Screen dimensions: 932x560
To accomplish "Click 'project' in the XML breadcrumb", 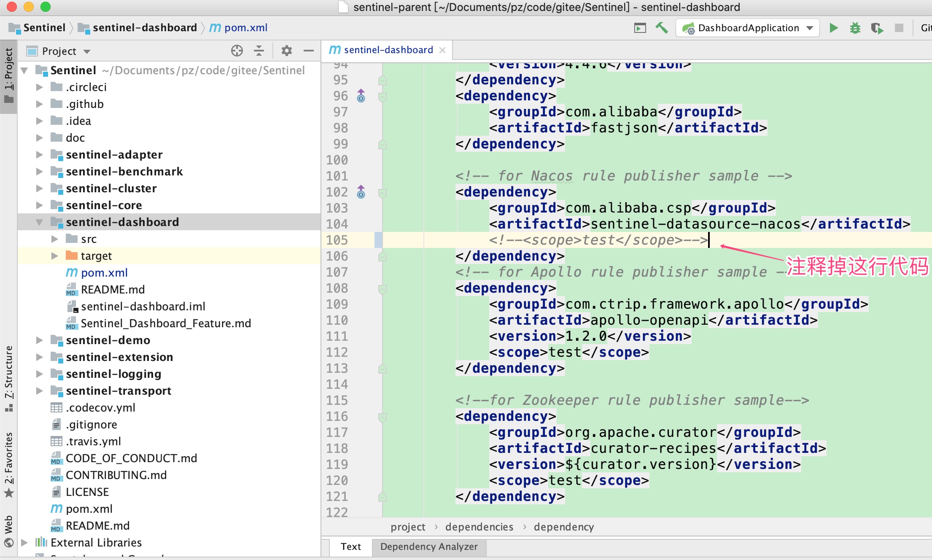I will (x=408, y=527).
